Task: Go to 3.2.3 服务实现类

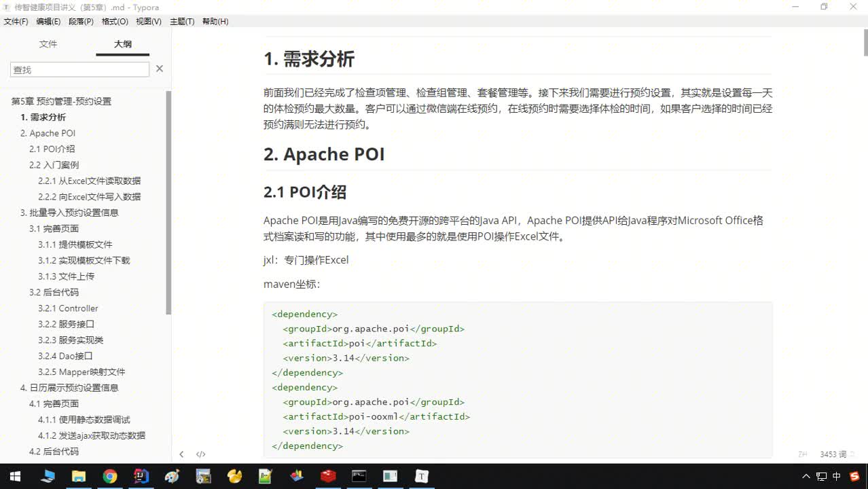Action: (71, 340)
